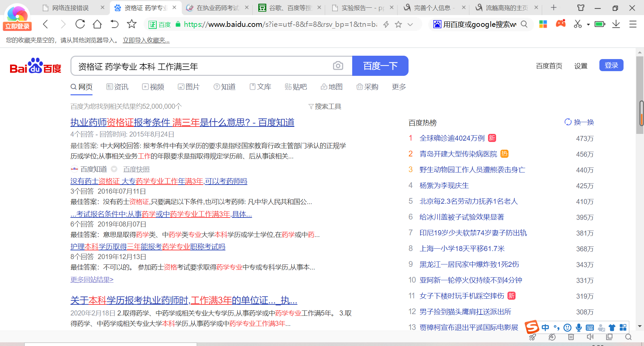
Task: Select the 资讯 search category
Action: (x=117, y=87)
